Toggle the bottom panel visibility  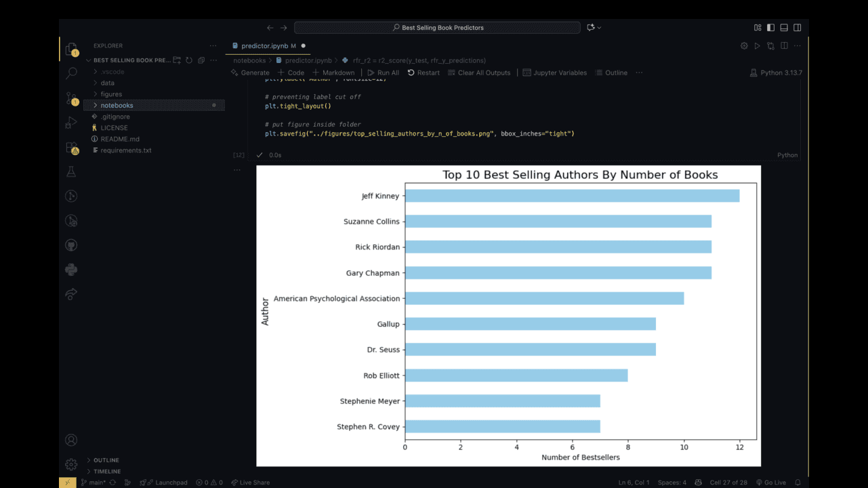784,28
